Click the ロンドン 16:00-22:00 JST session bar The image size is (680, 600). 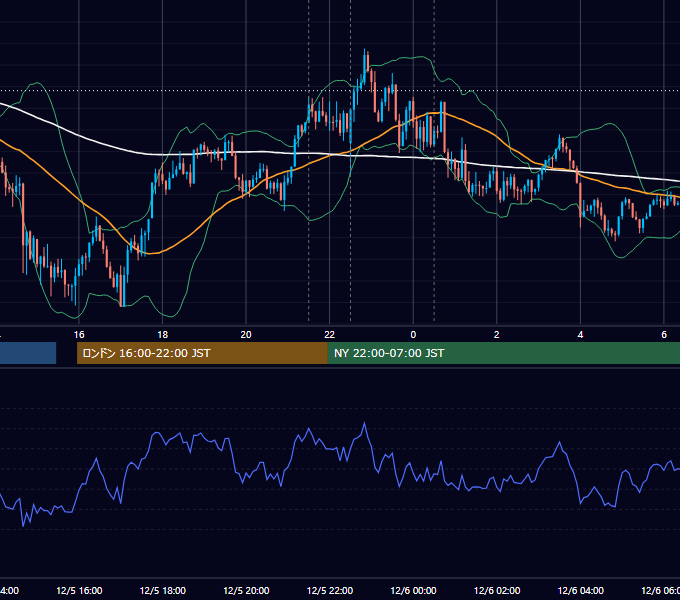point(202,353)
